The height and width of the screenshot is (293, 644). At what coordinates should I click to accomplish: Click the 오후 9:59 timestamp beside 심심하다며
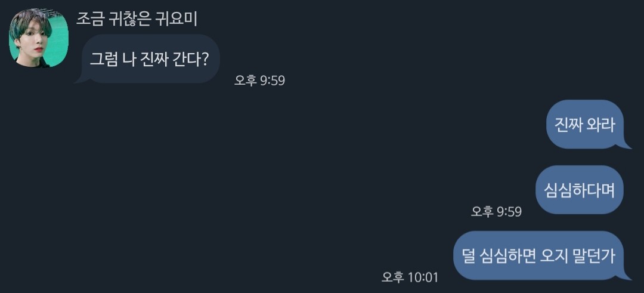(x=496, y=211)
